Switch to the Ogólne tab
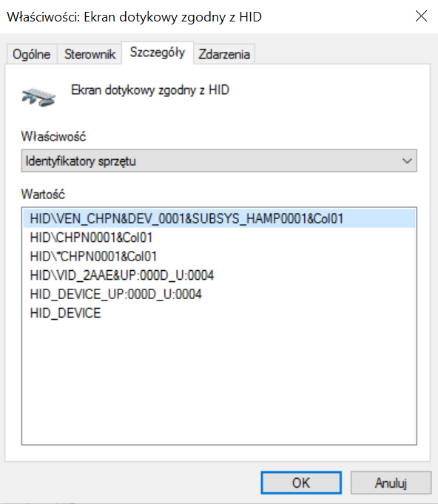This screenshot has width=438, height=504. click(x=32, y=54)
